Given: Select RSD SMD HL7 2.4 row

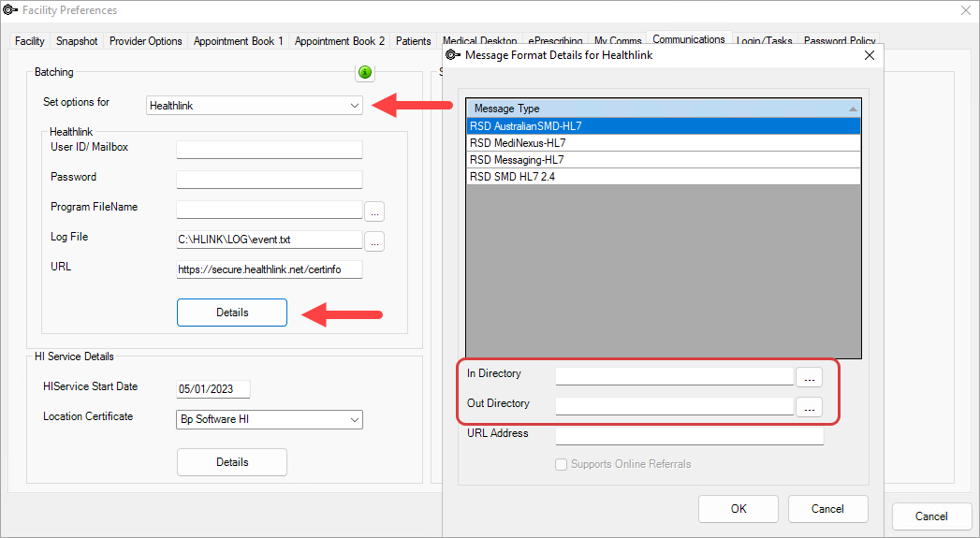Looking at the screenshot, I should click(664, 177).
